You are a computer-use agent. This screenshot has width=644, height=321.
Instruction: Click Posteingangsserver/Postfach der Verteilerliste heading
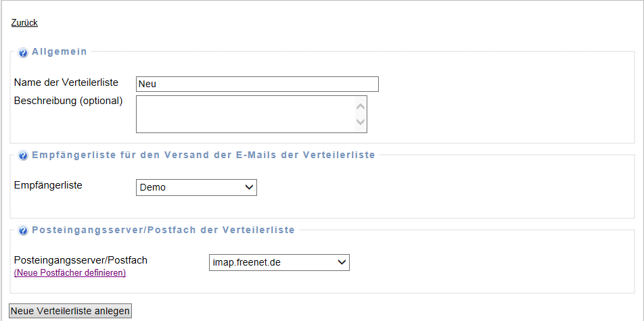(163, 230)
